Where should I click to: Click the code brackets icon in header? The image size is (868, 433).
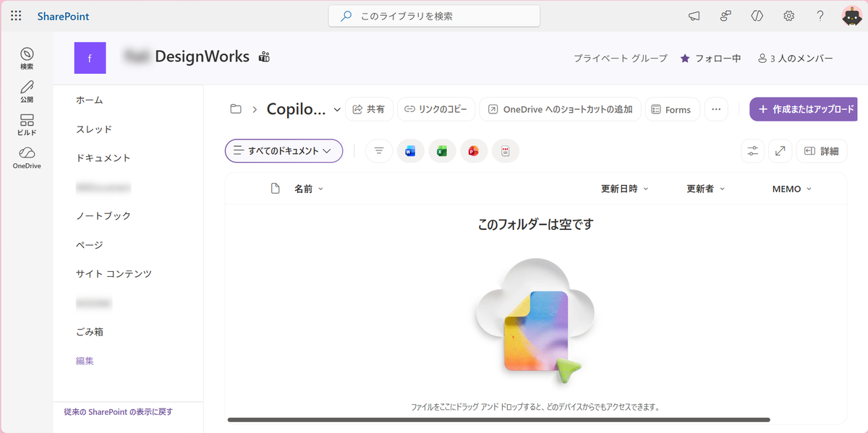(x=757, y=16)
